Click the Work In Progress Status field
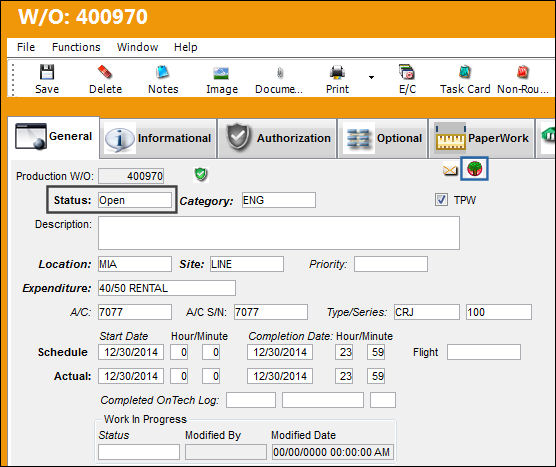The height and width of the screenshot is (467, 556). [139, 452]
